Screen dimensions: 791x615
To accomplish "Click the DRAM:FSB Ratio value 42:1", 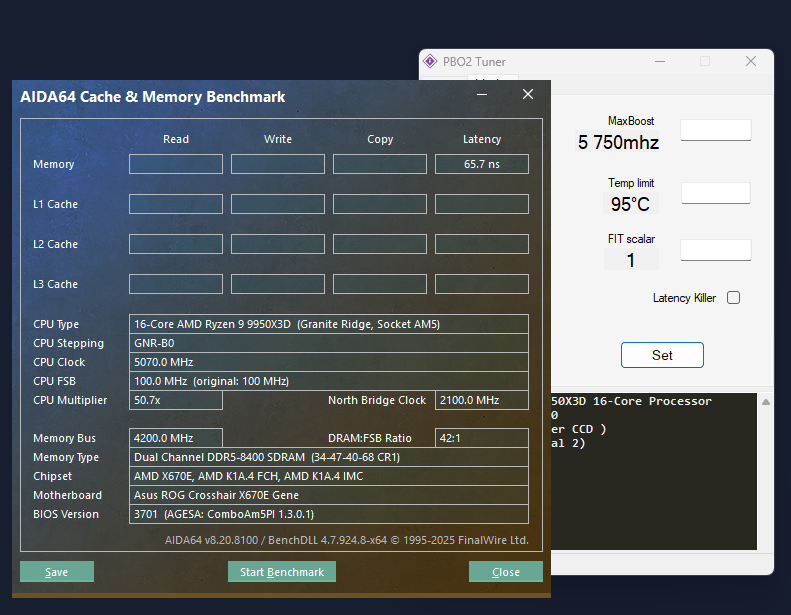I will [482, 438].
